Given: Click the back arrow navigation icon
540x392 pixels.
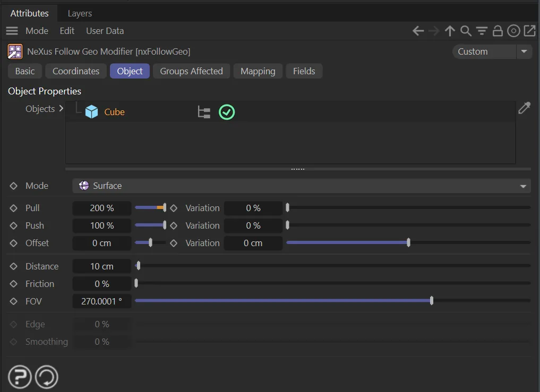Looking at the screenshot, I should (x=418, y=31).
